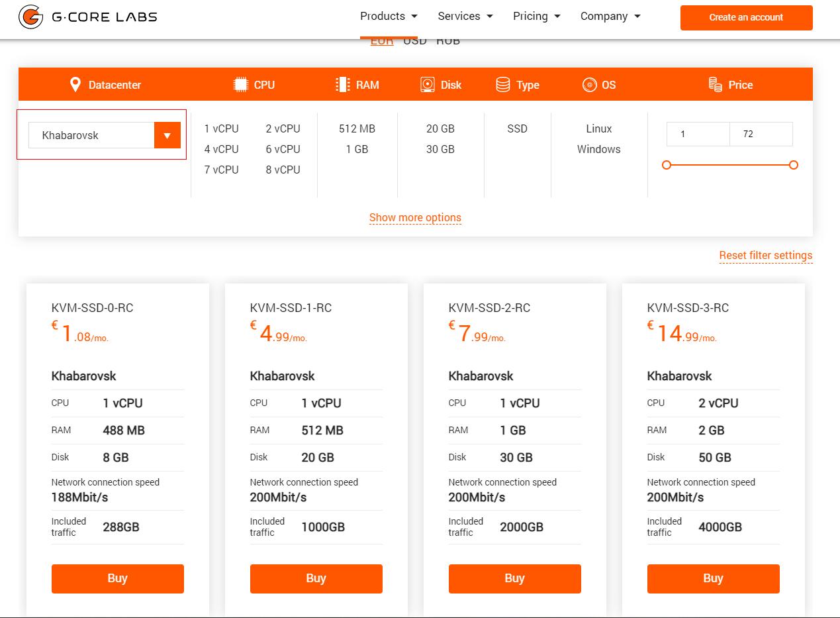Screen dimensions: 840x618
Task: Filter by 6 vCPU
Action: [283, 149]
